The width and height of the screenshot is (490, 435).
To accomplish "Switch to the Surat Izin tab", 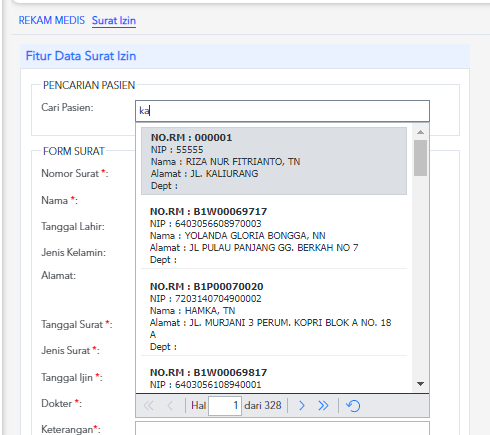I will point(114,20).
